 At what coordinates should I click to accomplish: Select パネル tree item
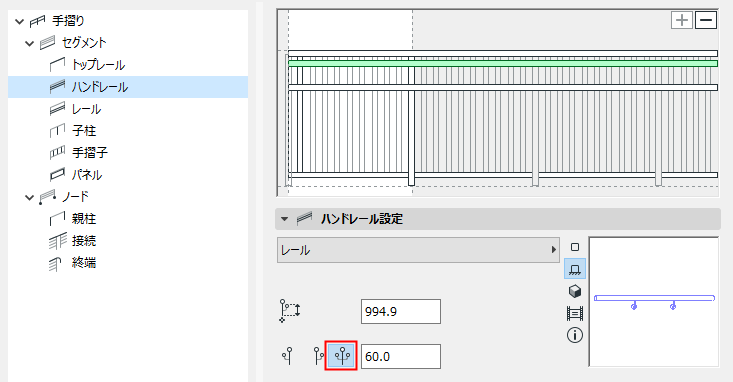point(86,175)
